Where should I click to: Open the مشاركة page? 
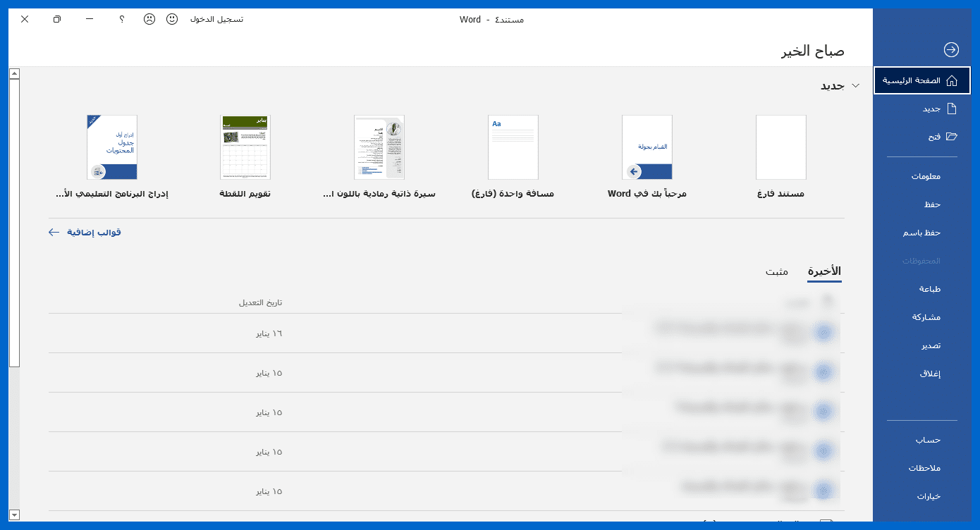[926, 317]
